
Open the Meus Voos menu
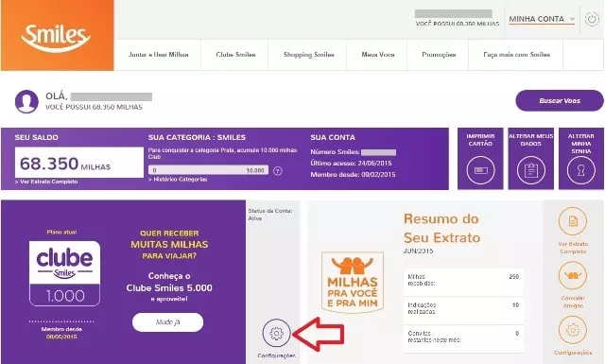click(x=378, y=55)
